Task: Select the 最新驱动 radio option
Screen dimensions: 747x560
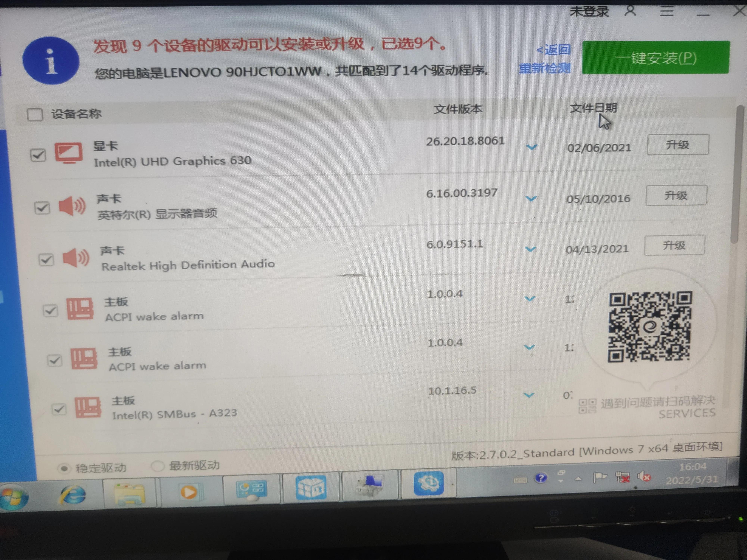Action: pos(157,466)
